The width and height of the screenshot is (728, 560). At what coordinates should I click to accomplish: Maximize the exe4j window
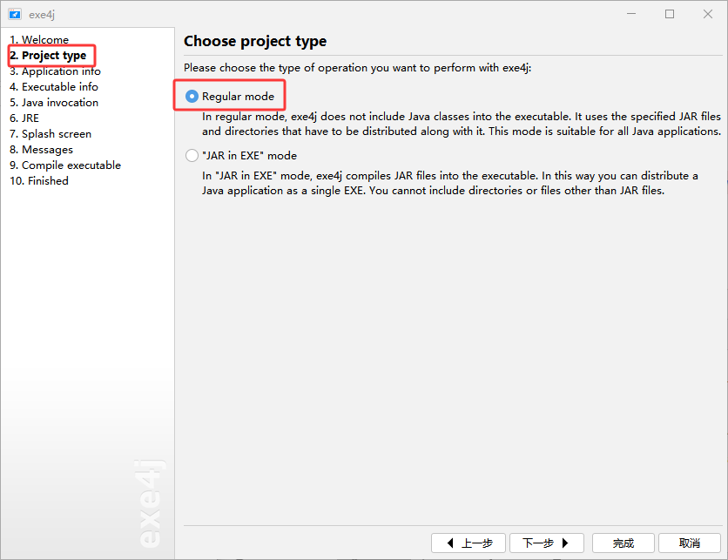pyautogui.click(x=670, y=14)
